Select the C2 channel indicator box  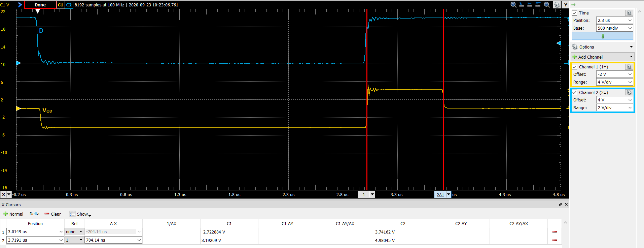tap(69, 5)
